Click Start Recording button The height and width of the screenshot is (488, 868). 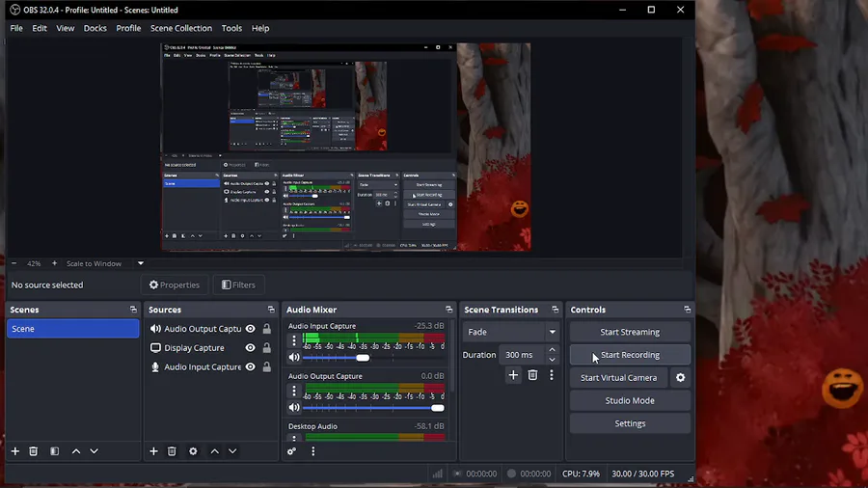click(x=630, y=355)
